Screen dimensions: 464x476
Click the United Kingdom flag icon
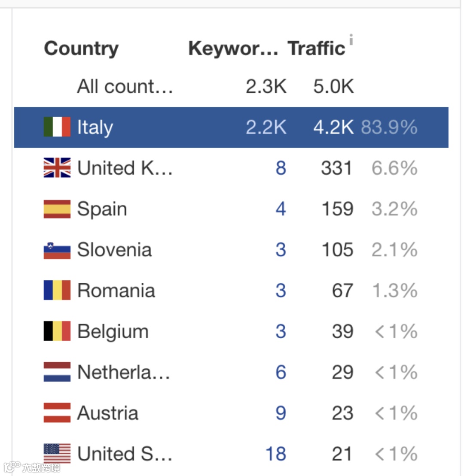(57, 167)
